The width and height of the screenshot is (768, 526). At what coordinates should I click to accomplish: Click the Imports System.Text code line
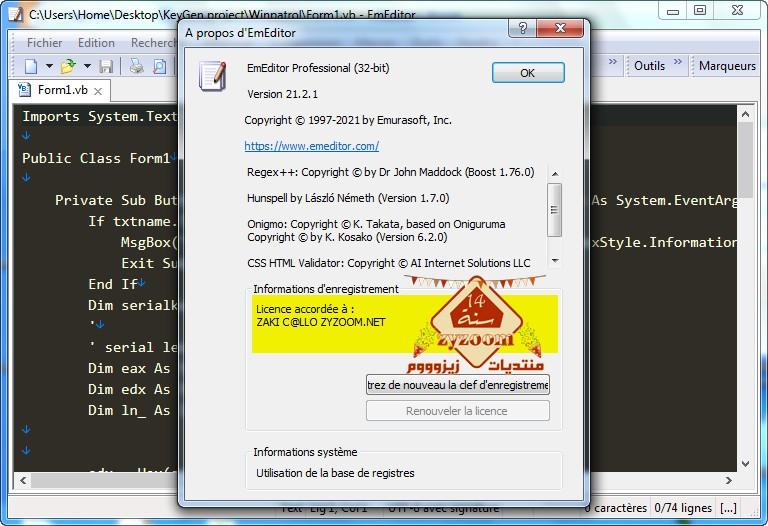pyautogui.click(x=99, y=117)
